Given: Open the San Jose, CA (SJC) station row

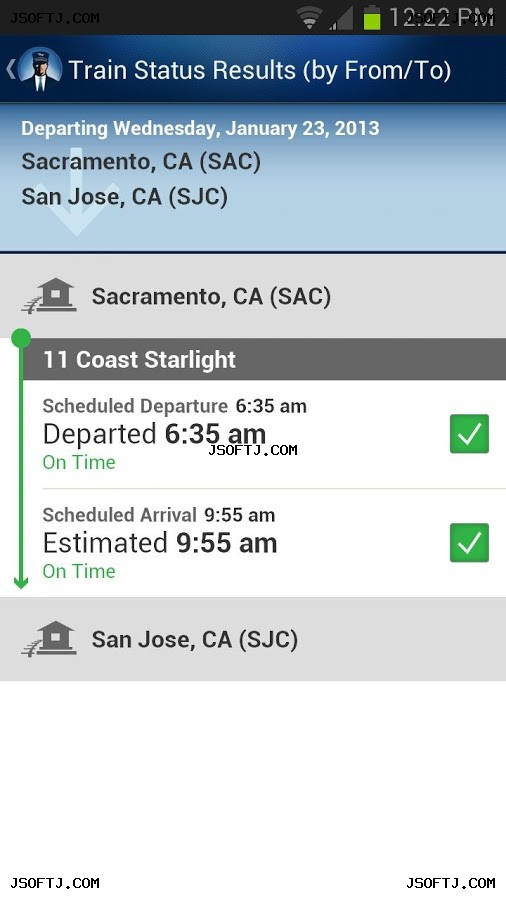Looking at the screenshot, I should [253, 639].
